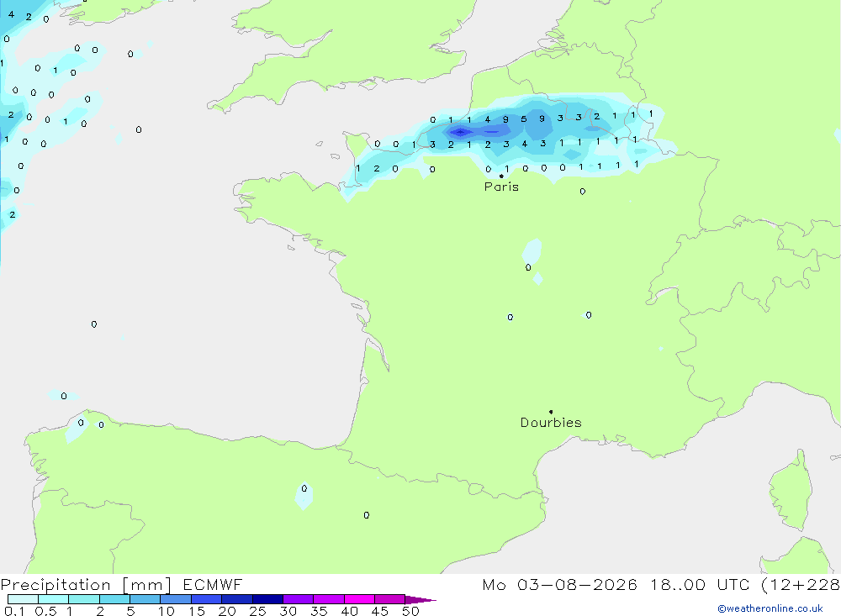Click the legend value label 25
This screenshot has width=841, height=616.
pos(257,611)
